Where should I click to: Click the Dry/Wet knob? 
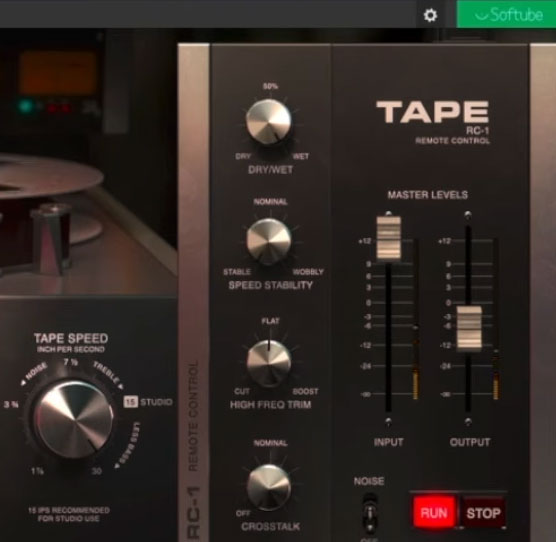(x=269, y=122)
